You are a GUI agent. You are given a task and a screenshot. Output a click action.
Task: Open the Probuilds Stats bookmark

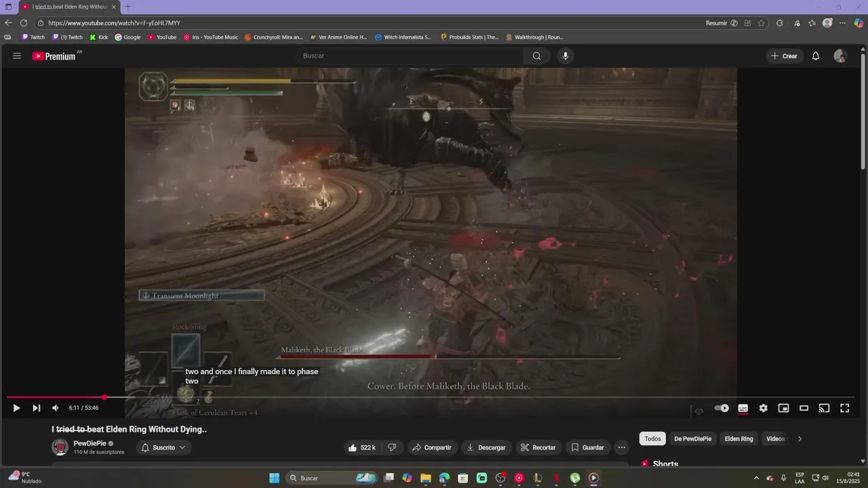[x=469, y=37]
